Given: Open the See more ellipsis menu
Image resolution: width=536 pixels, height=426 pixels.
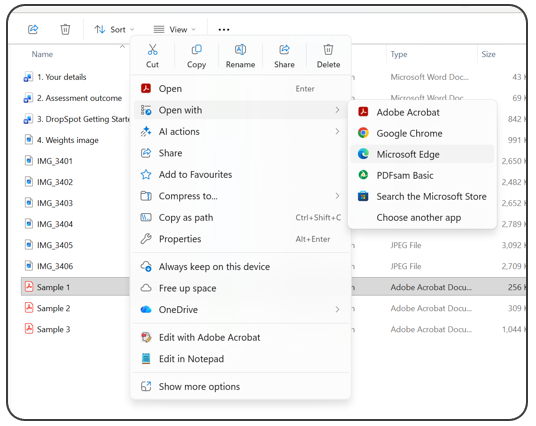Looking at the screenshot, I should [x=224, y=30].
